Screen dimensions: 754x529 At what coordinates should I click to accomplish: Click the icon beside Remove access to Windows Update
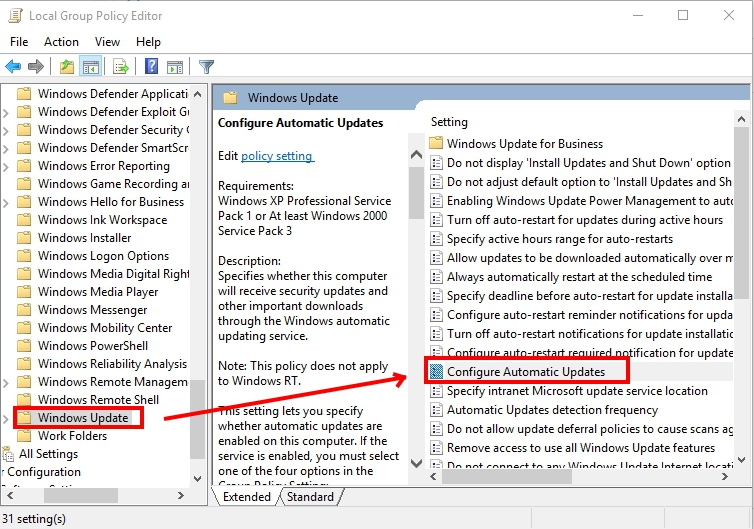(436, 448)
